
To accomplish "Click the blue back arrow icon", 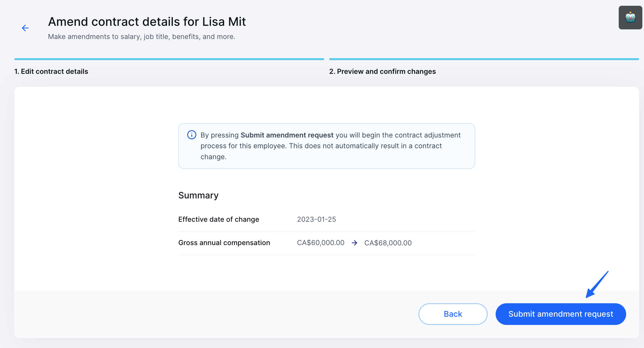I will click(25, 28).
